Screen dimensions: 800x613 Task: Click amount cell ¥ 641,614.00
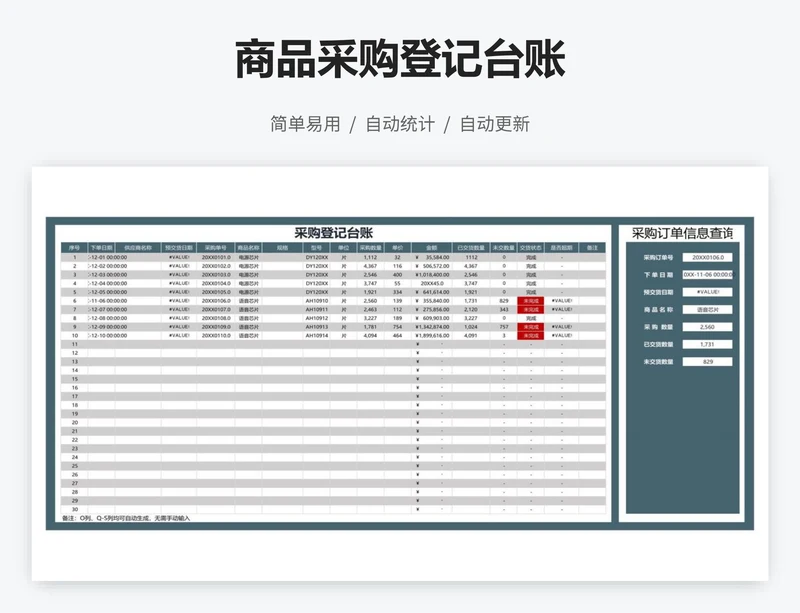click(432, 292)
